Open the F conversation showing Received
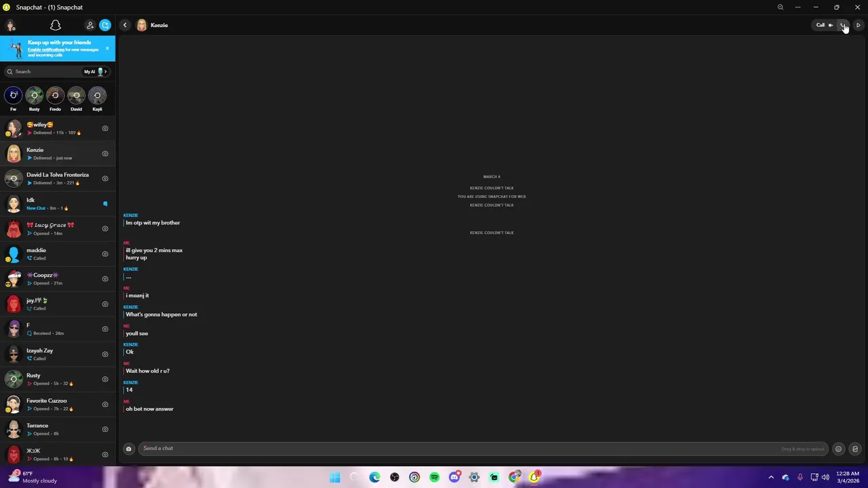The width and height of the screenshot is (868, 488). coord(58,329)
